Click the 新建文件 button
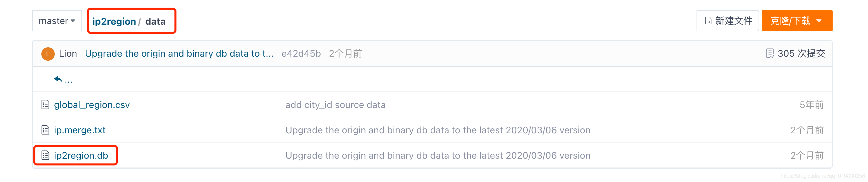 728,21
